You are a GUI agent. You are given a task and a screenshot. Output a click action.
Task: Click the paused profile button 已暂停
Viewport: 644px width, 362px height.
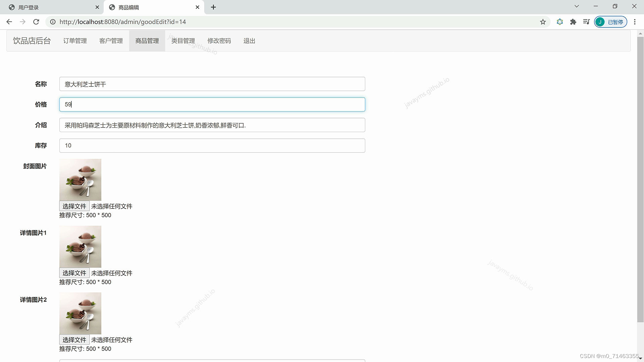pos(610,22)
